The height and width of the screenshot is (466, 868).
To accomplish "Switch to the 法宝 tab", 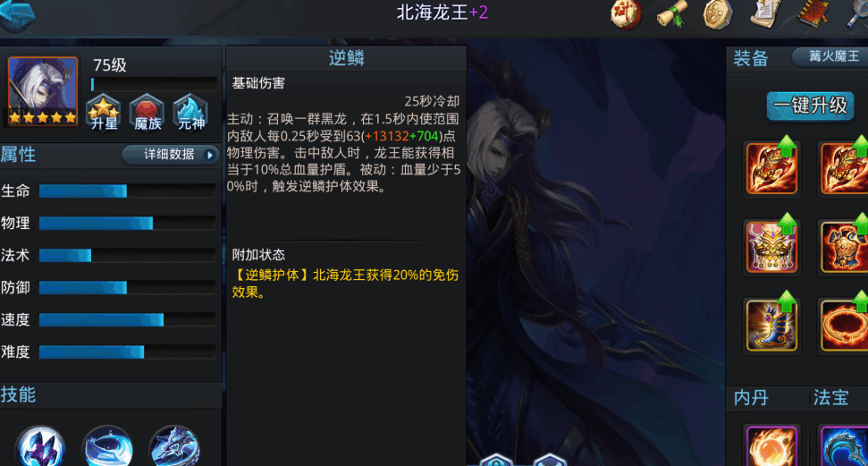I will tap(830, 397).
